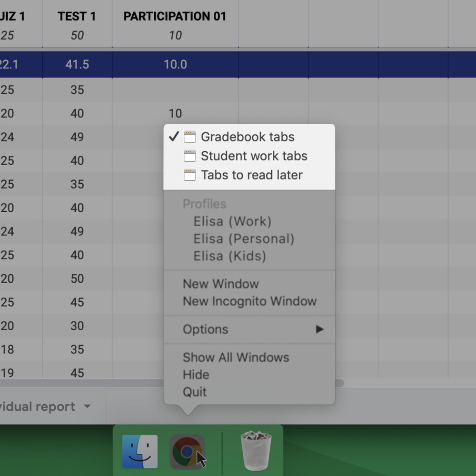This screenshot has height=476, width=476.
Task: Click the window icon beside Tabs to read later
Action: (x=189, y=175)
